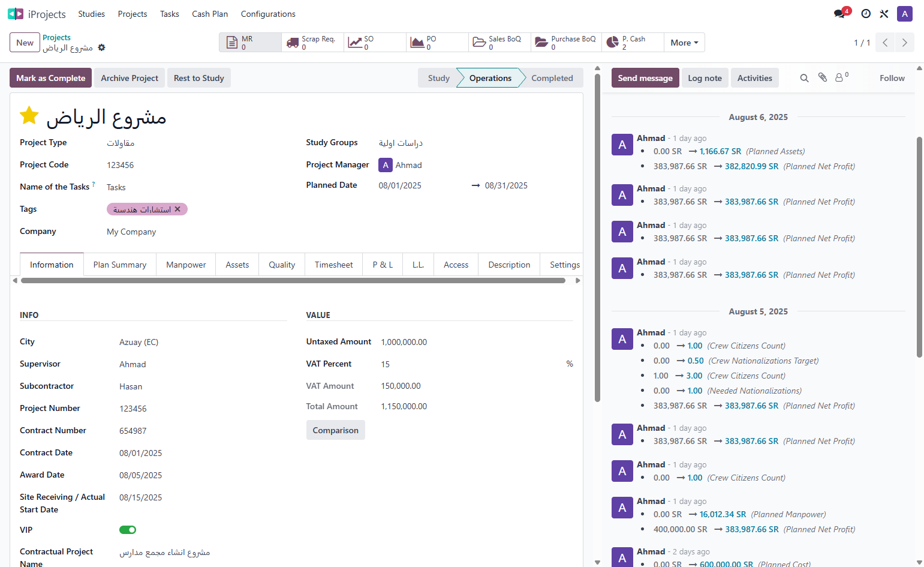924x567 pixels.
Task: Remove the pink tag with its X
Action: [x=177, y=209]
